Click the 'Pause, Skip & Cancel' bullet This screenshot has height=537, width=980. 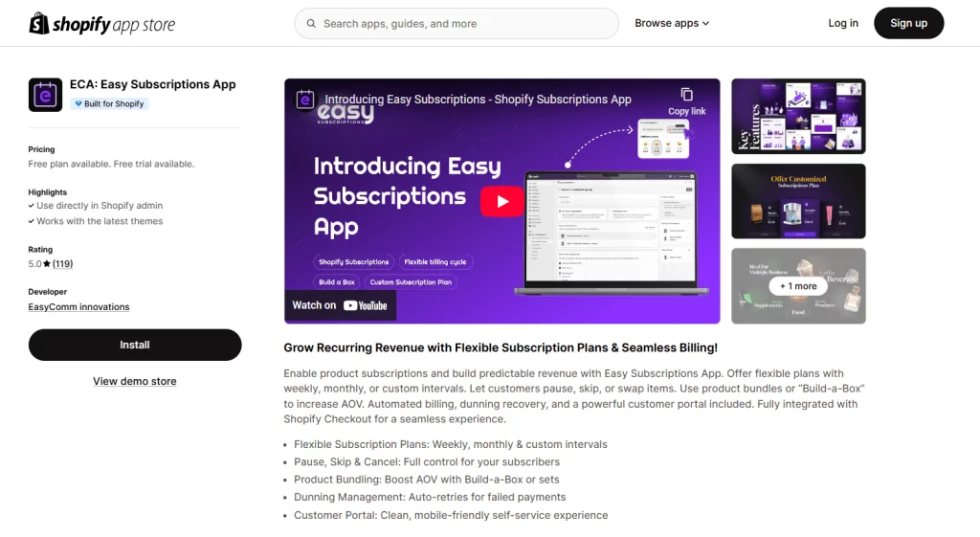tap(427, 462)
